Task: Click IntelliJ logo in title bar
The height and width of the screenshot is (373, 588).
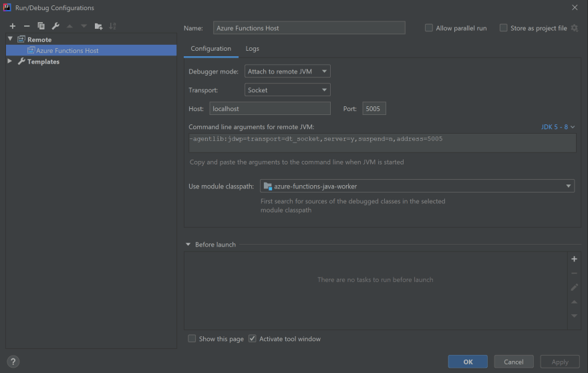Action: 7,7
